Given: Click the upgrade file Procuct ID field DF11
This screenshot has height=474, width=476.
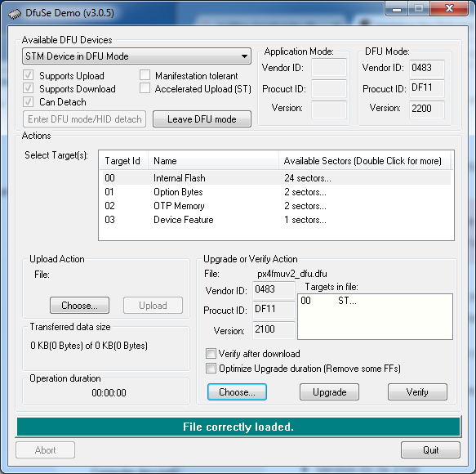Looking at the screenshot, I should point(274,310).
